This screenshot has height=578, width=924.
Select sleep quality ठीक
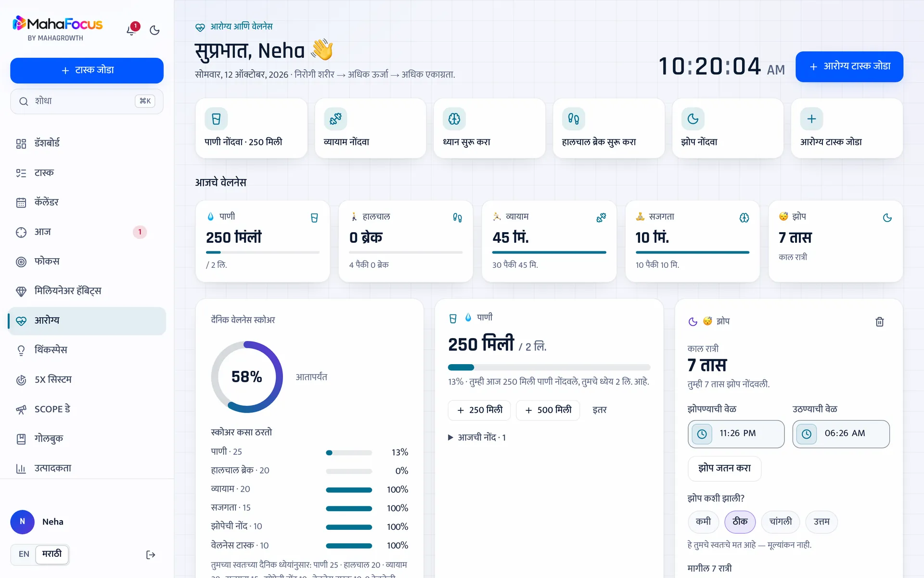coord(740,522)
